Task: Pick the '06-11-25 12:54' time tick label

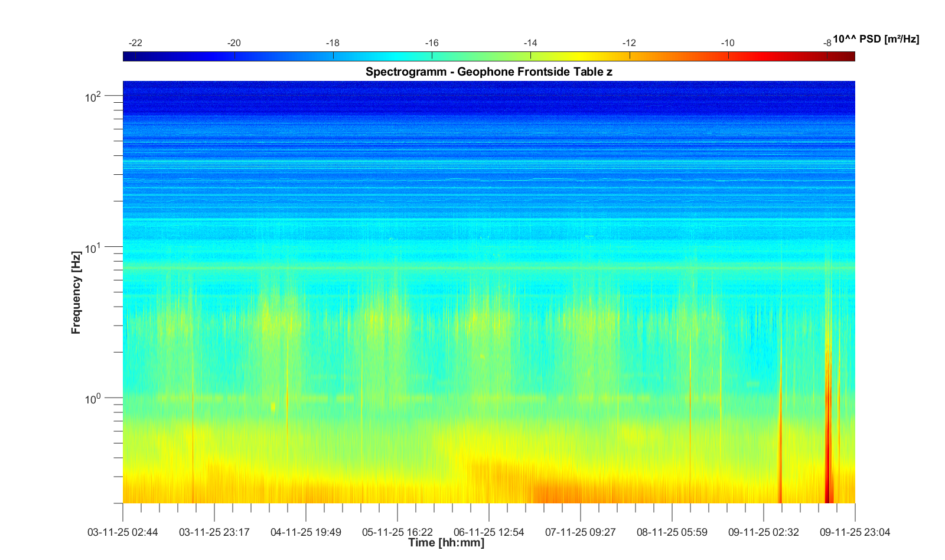Action: pyautogui.click(x=488, y=532)
